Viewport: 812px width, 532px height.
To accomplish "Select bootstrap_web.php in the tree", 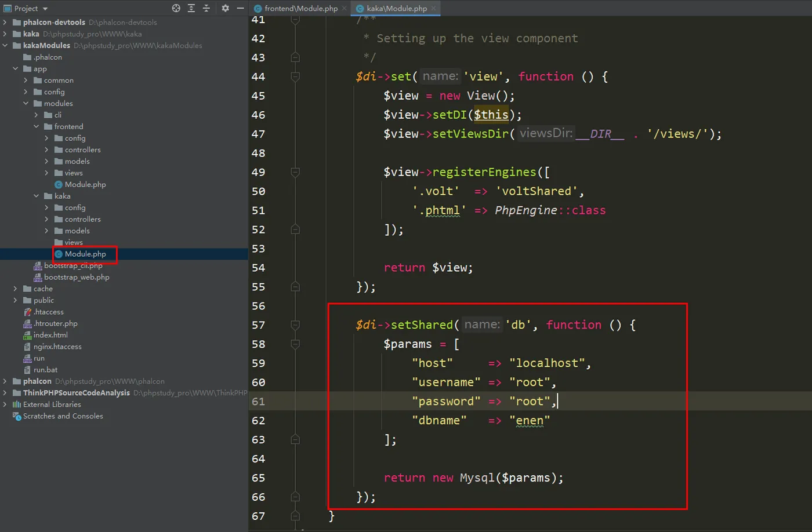I will [77, 277].
